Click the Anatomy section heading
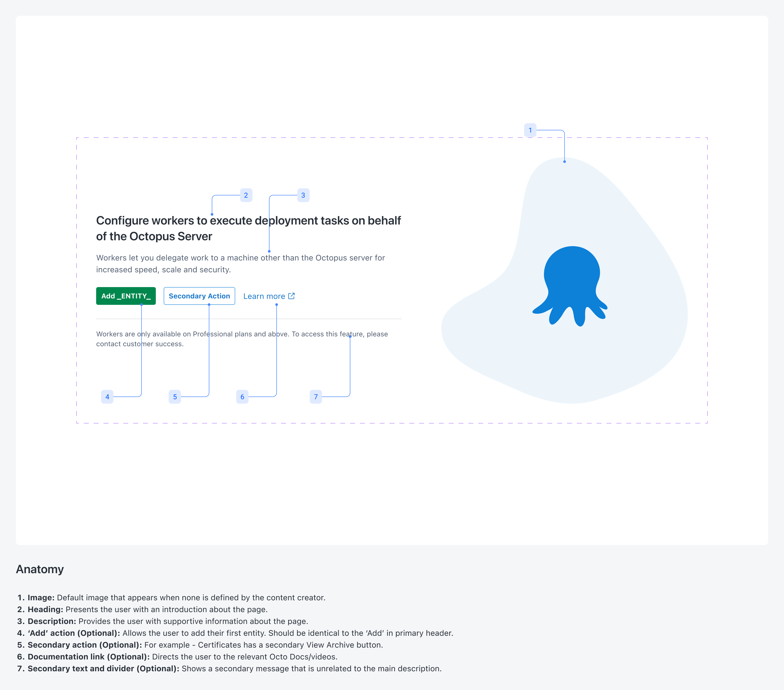Viewport: 784px width, 690px height. coord(40,569)
